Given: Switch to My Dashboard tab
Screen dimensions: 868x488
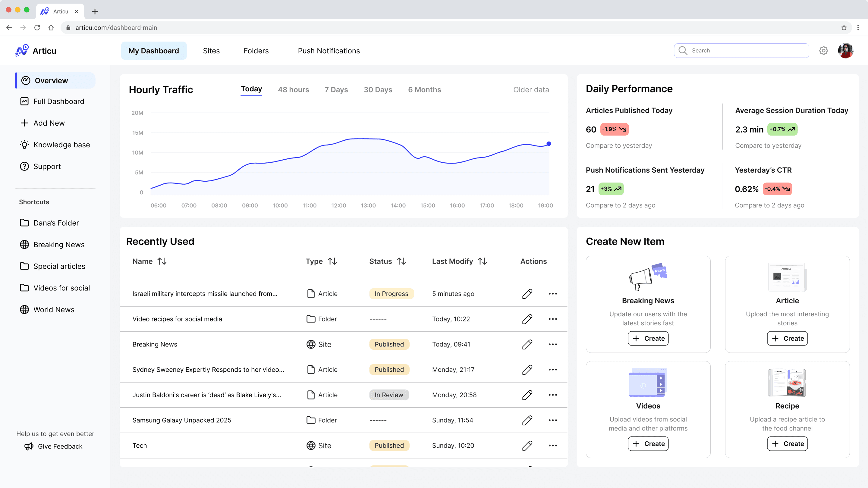Looking at the screenshot, I should pyautogui.click(x=154, y=51).
